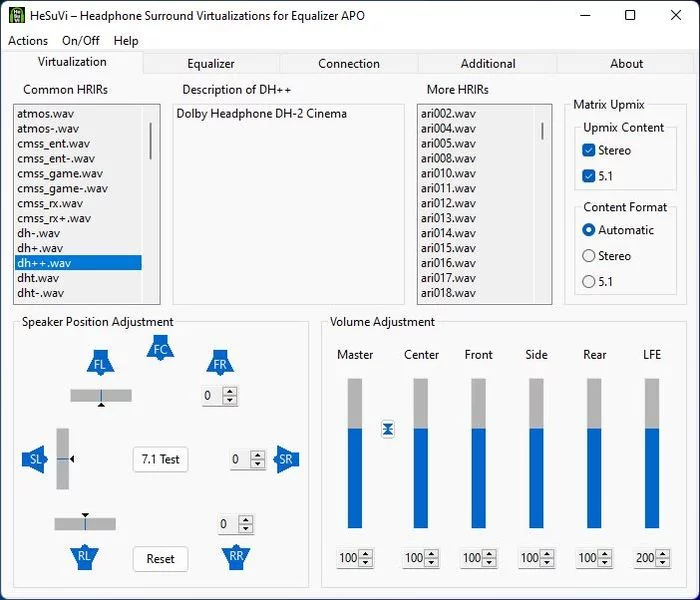Select the Stereo content format radio button
Image resolution: width=700 pixels, height=600 pixels.
pyautogui.click(x=589, y=256)
